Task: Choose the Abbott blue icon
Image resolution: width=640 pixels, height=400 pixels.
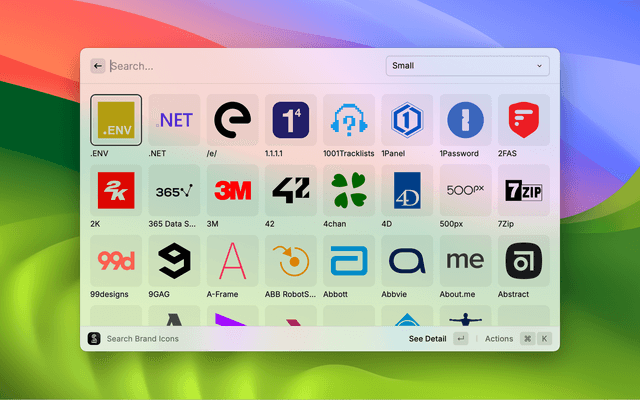Action: 349,260
